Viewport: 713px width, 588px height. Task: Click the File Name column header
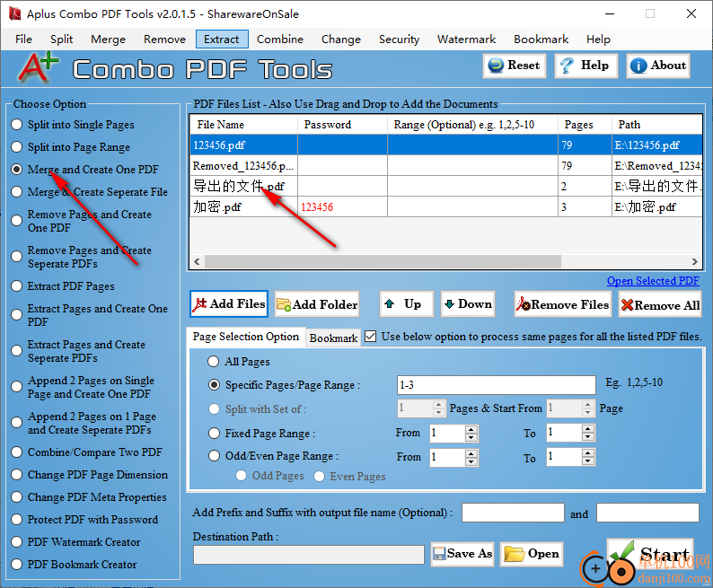243,125
